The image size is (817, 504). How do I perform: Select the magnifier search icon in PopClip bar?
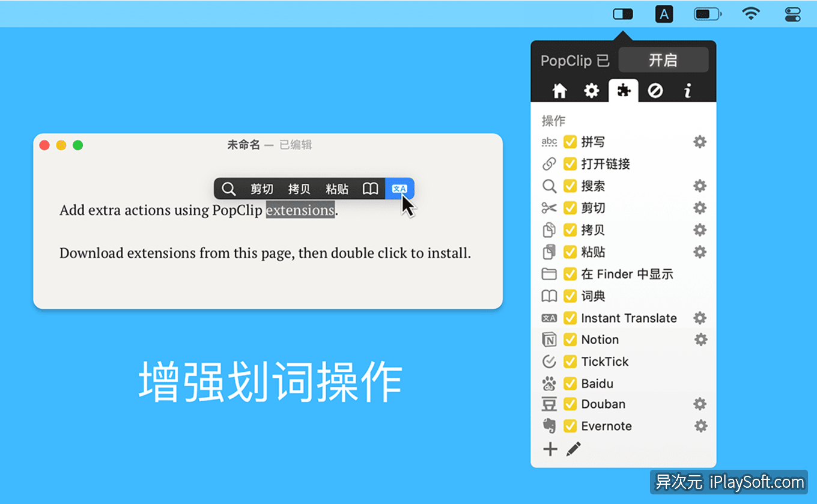[228, 188]
